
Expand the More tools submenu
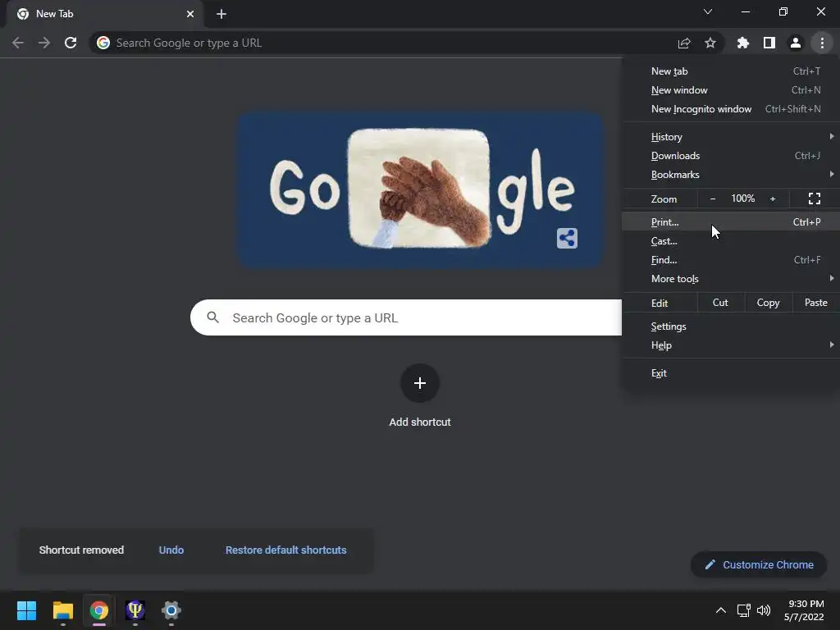(731, 279)
